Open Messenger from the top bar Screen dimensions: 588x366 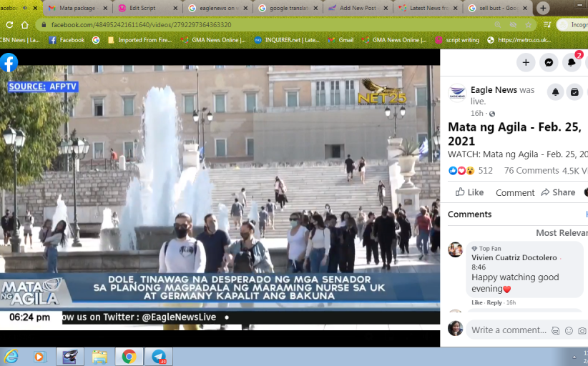[x=549, y=63]
